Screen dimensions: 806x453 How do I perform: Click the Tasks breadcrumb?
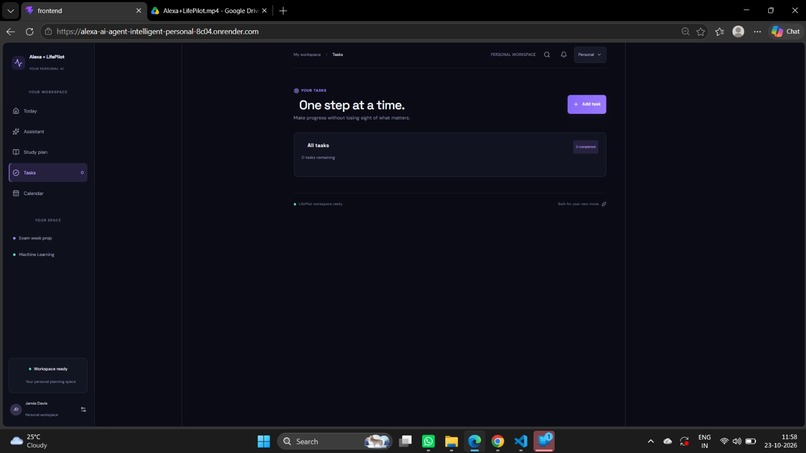pos(338,55)
